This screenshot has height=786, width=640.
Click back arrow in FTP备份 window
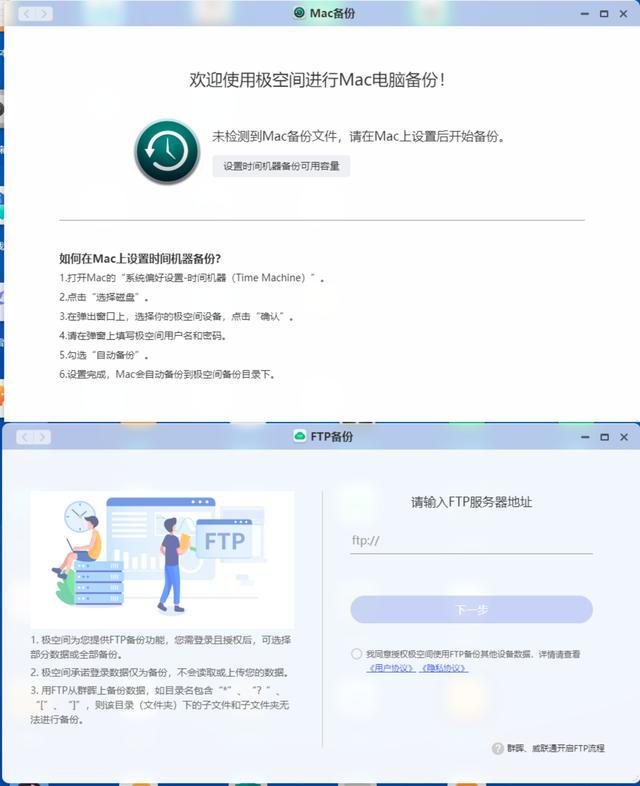click(25, 437)
